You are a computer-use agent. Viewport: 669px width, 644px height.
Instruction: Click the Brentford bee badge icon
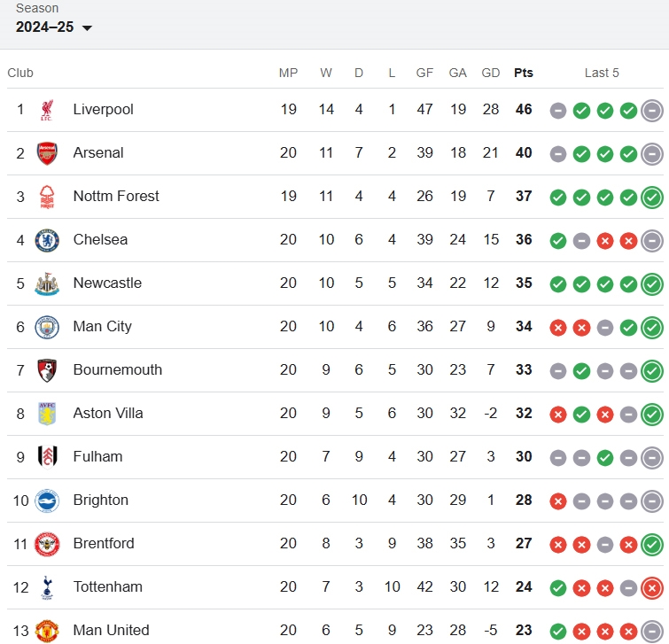(47, 544)
